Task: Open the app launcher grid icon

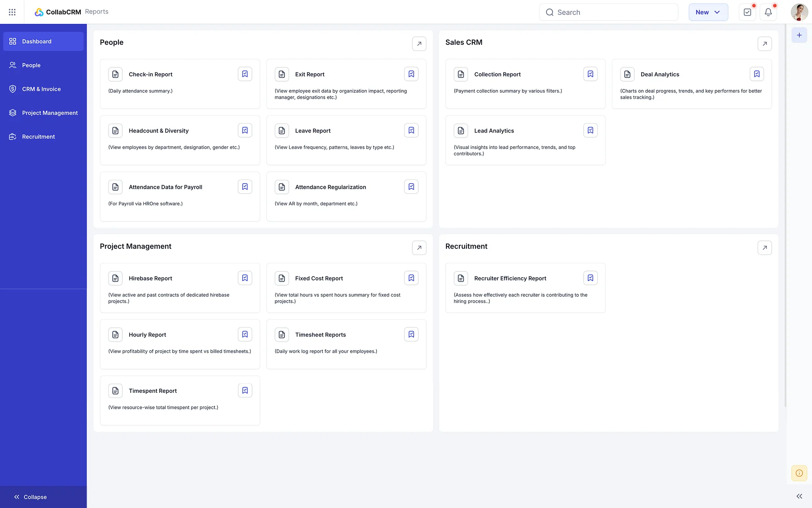Action: pyautogui.click(x=12, y=12)
